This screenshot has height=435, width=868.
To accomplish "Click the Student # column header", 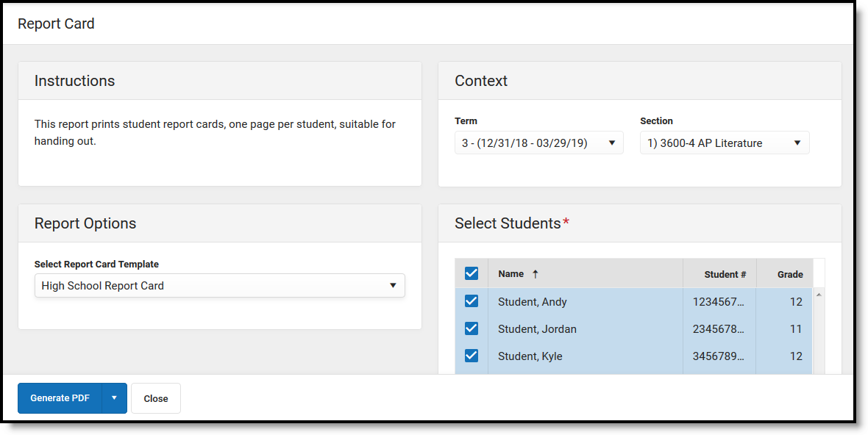I will 725,274.
